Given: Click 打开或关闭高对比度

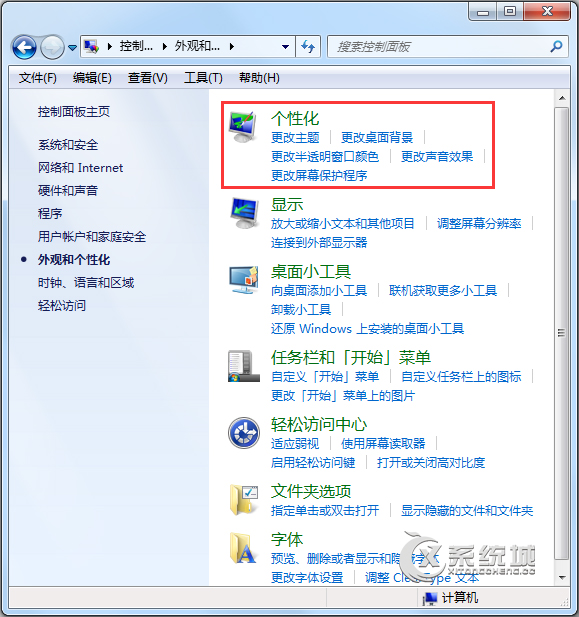Looking at the screenshot, I should point(431,462).
